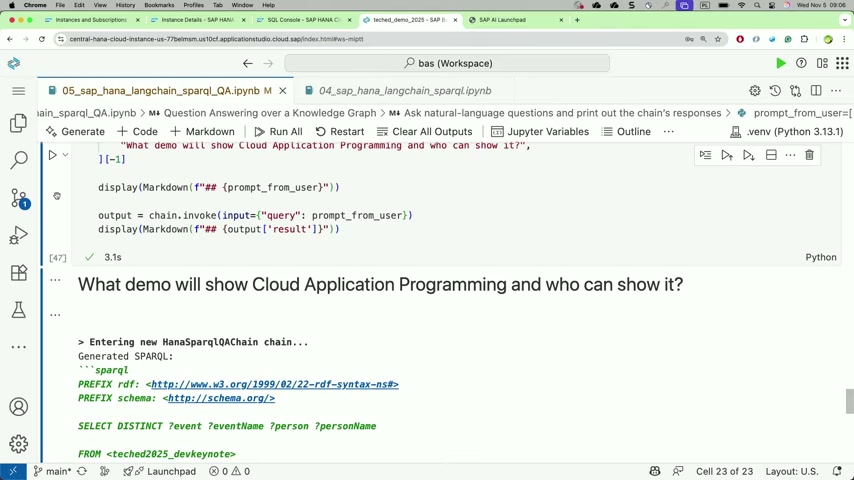Synchronize changes icon in status bar
This screenshot has height=480, width=854.
[x=82, y=471]
